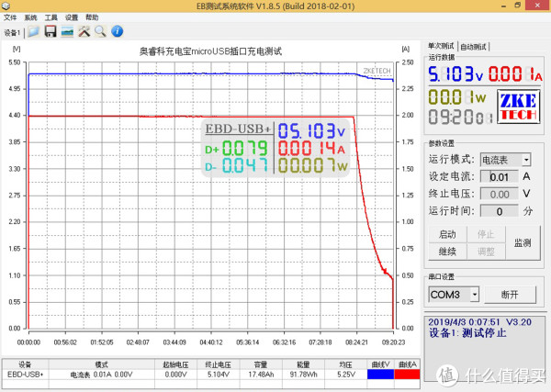The width and height of the screenshot is (551, 392).
Task: Click the 09:20:23 time axis label
Action: point(393,342)
